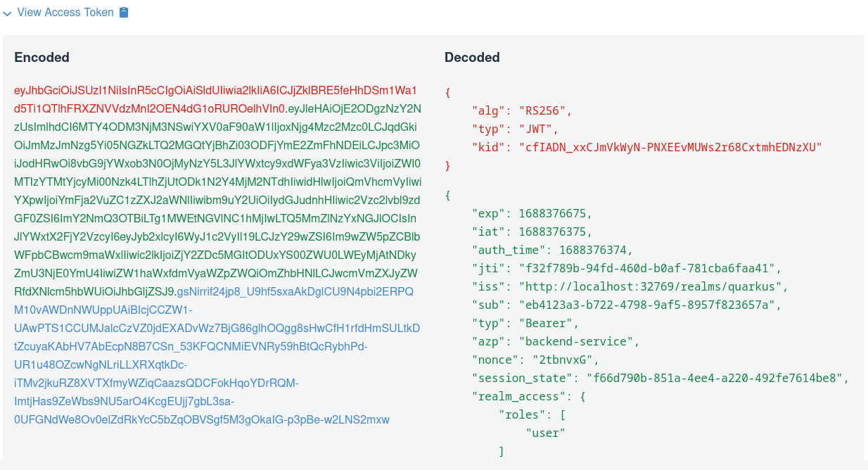Select the Encoded heading
This screenshot has width=868, height=470.
(x=42, y=58)
